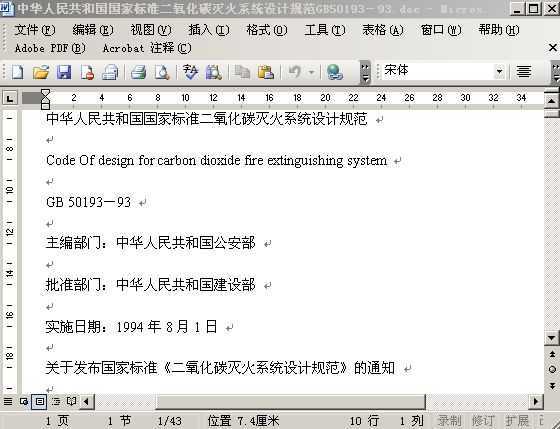
Task: Run spelling and grammar check
Action: coord(190,72)
